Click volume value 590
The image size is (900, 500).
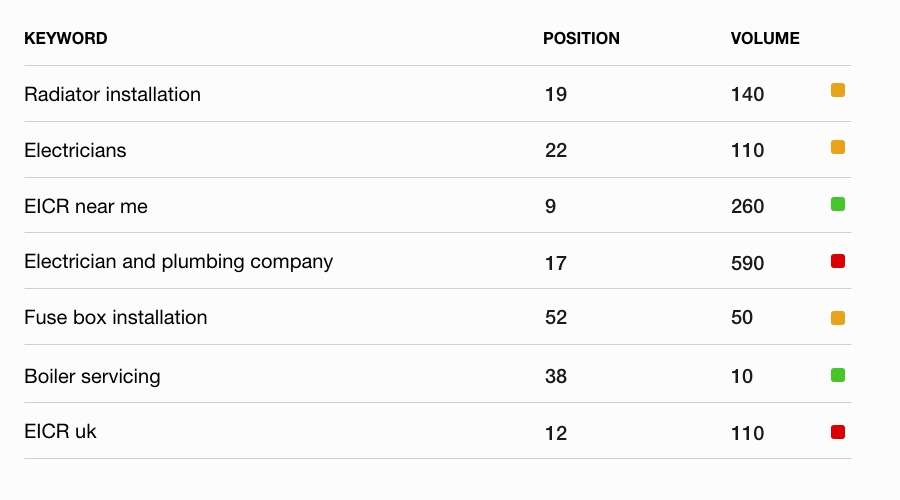coord(747,263)
